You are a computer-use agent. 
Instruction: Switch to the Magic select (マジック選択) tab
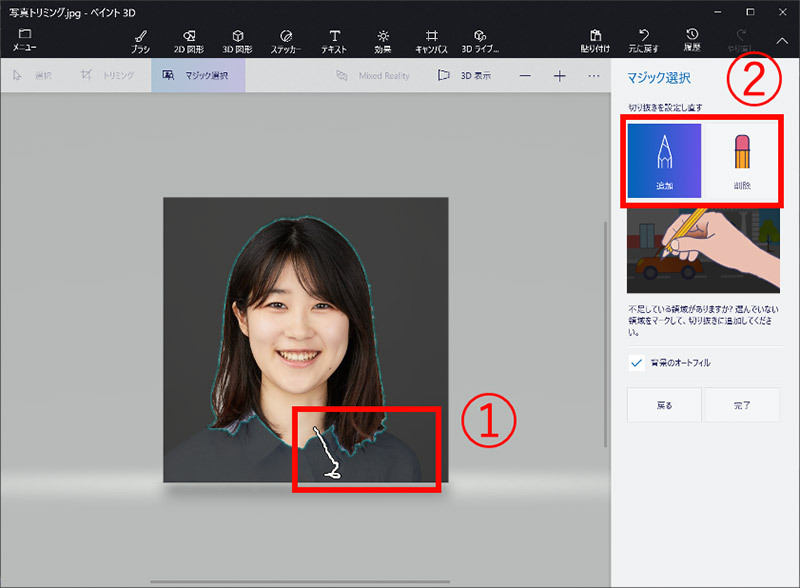pyautogui.click(x=198, y=76)
